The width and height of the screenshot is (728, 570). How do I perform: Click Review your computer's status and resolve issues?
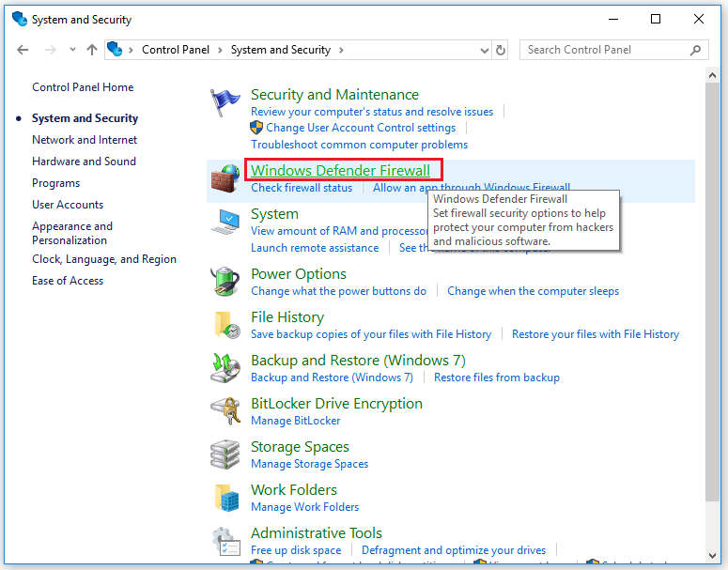tap(372, 112)
